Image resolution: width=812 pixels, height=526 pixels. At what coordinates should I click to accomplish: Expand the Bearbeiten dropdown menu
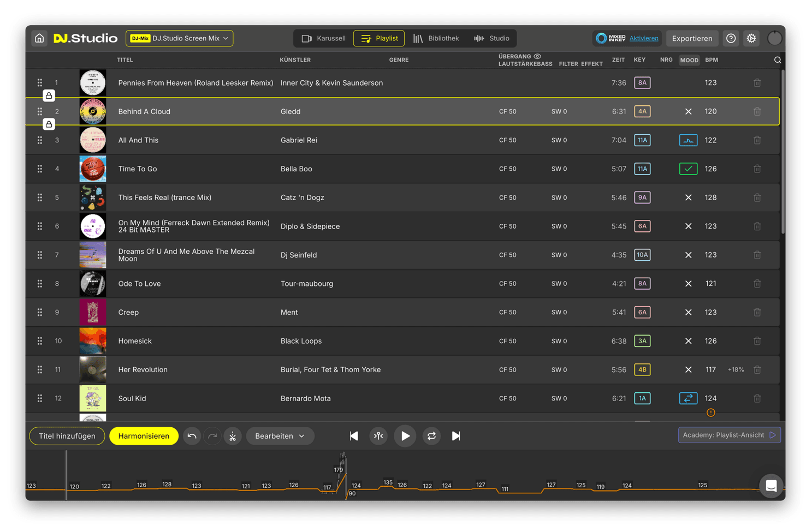pyautogui.click(x=280, y=436)
